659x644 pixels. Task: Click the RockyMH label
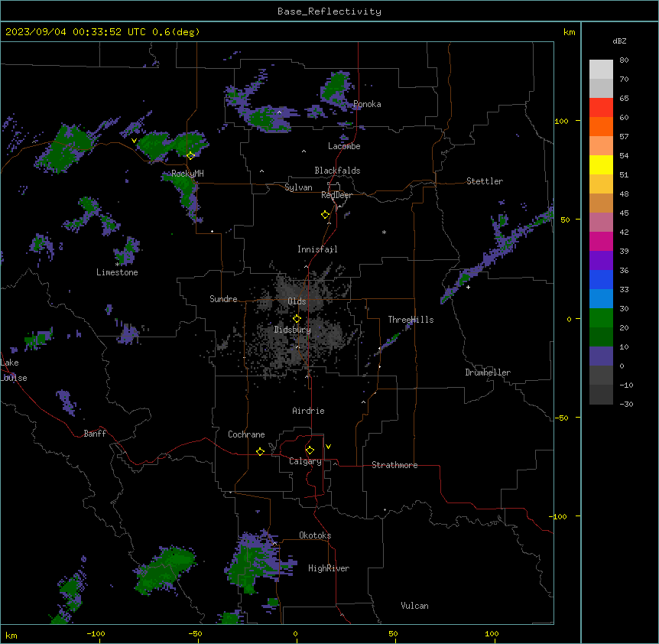(x=187, y=174)
